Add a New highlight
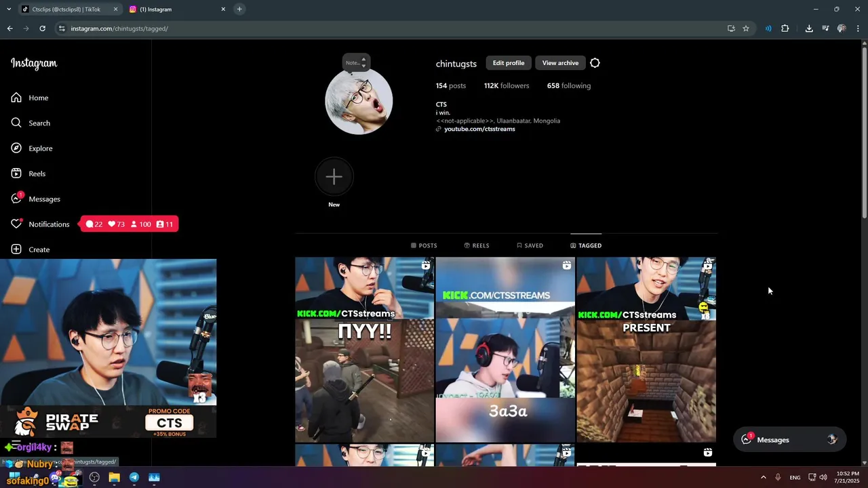Viewport: 868px width, 488px height. 334,178
